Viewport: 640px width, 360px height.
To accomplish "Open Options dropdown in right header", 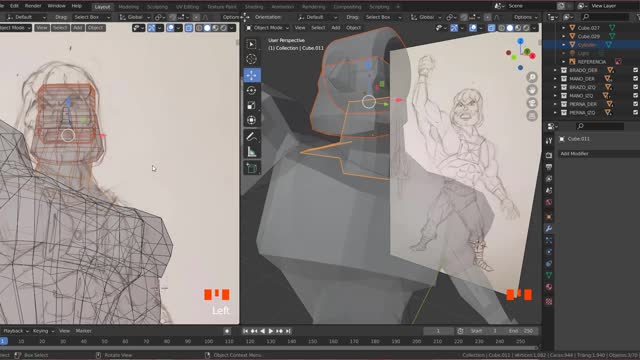I will tap(526, 17).
